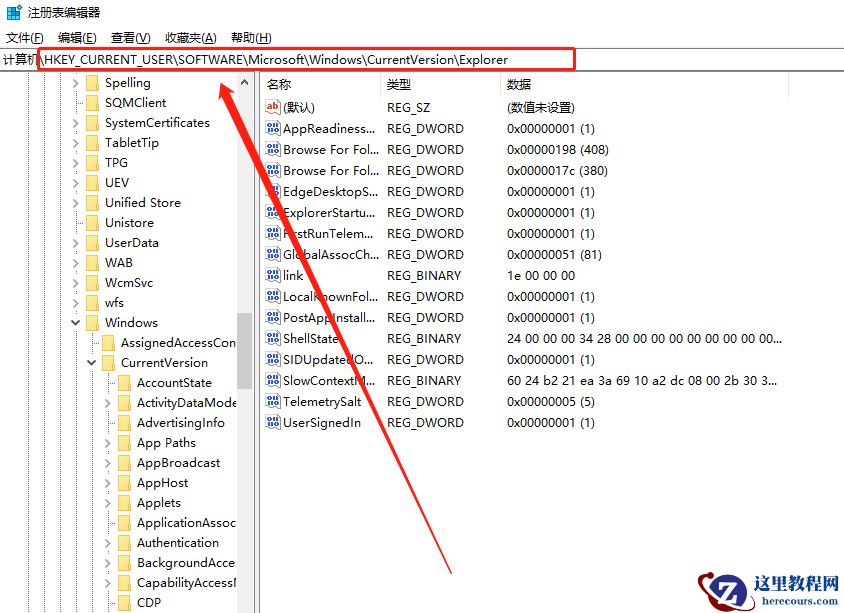Click the binary icon beside ShellState
This screenshot has width=844, height=613.
273,338
